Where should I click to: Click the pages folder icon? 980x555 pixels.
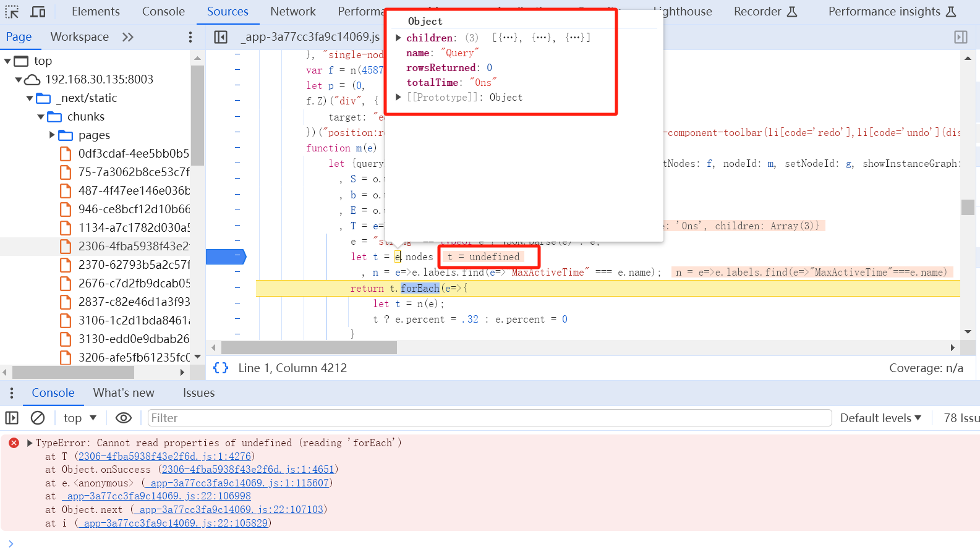66,135
